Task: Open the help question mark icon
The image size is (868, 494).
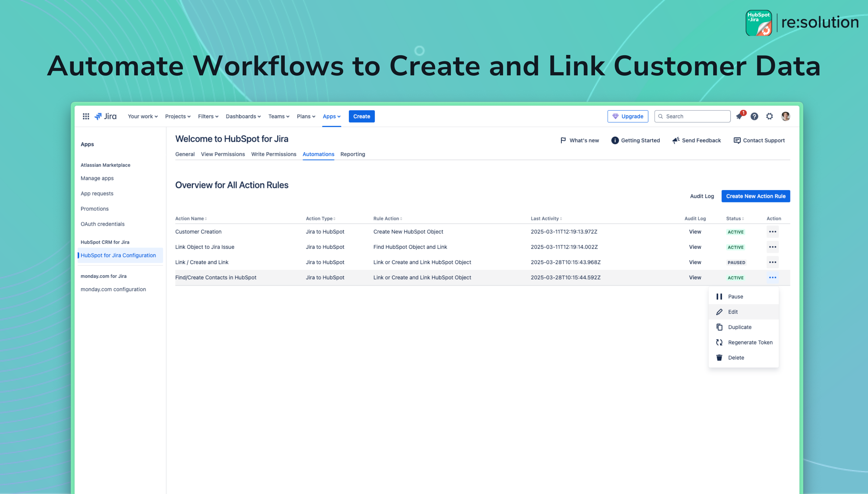Action: 754,116
